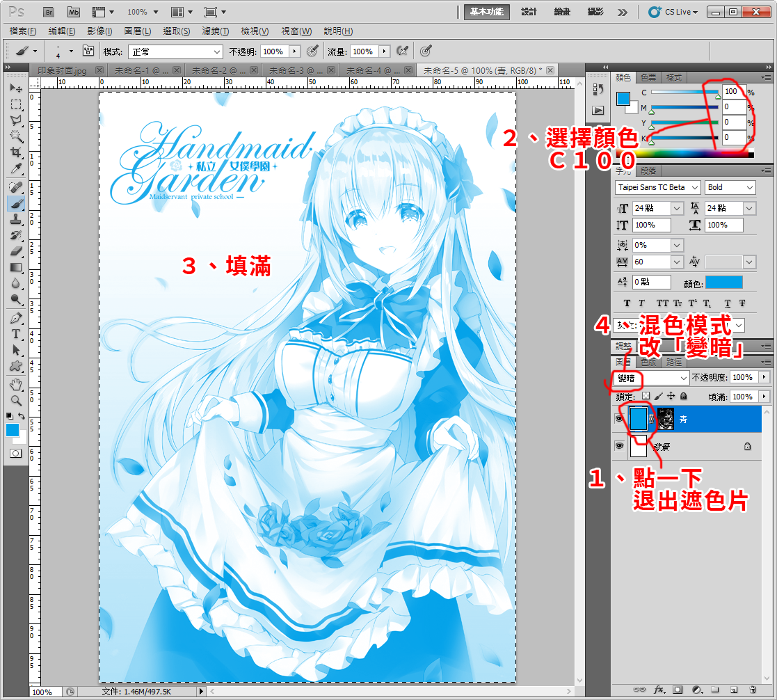Select the Crop tool
The image size is (777, 700).
point(16,152)
